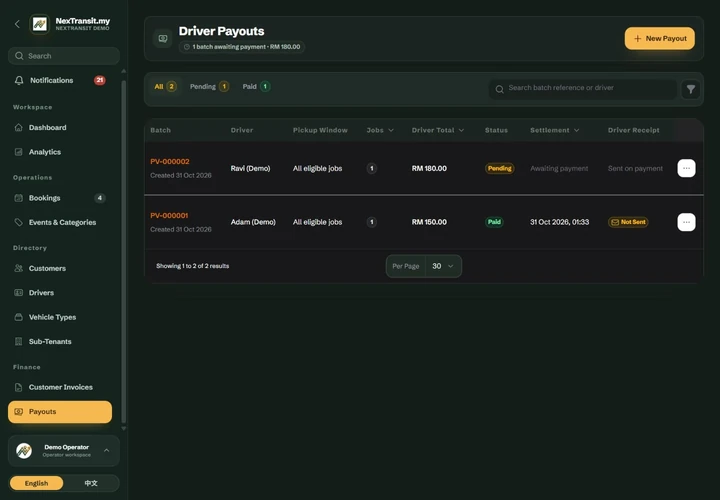The width and height of the screenshot is (720, 500).
Task: Open batch PV-000002 link
Action: pos(169,162)
